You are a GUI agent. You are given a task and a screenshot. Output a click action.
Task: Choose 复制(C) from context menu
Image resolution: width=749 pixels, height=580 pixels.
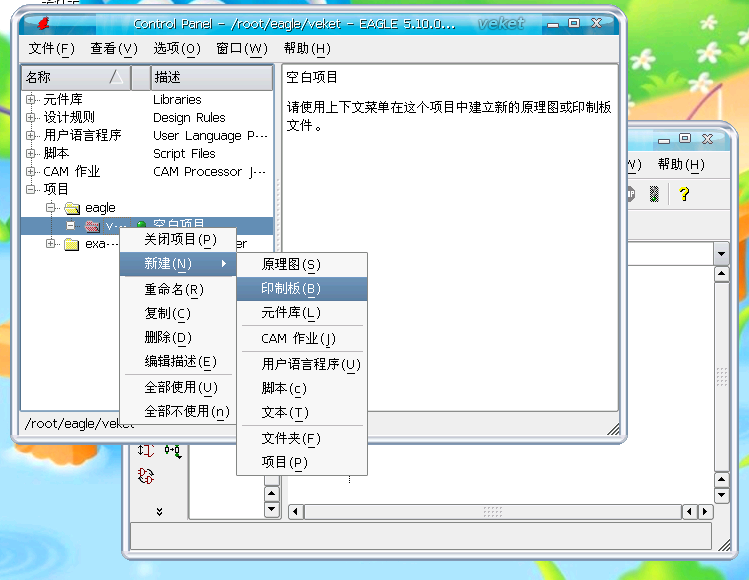click(x=178, y=313)
